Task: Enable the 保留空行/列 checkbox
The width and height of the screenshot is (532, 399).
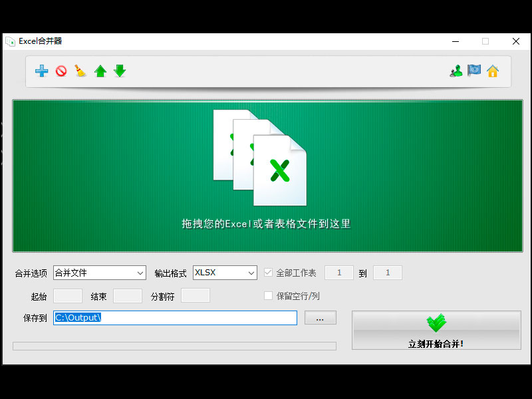Action: point(268,296)
